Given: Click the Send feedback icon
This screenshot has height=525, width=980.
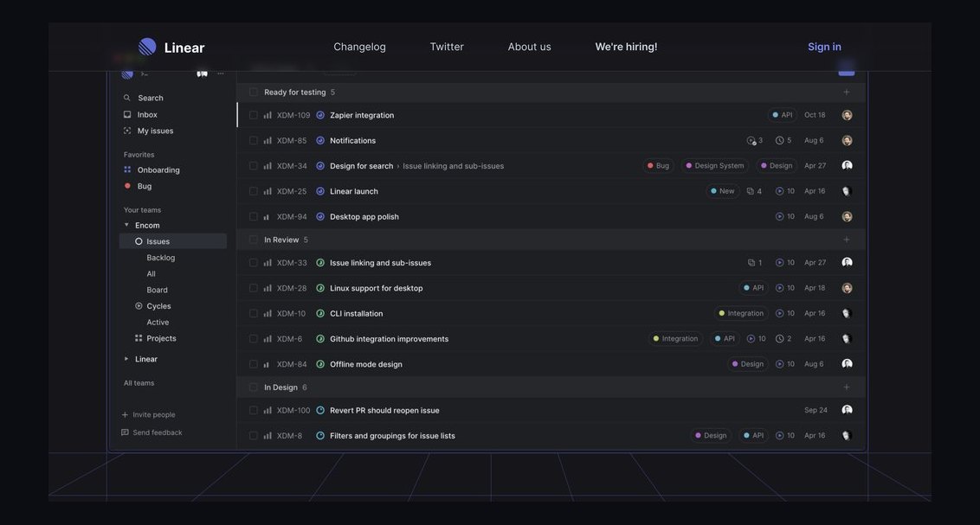Looking at the screenshot, I should pos(125,432).
